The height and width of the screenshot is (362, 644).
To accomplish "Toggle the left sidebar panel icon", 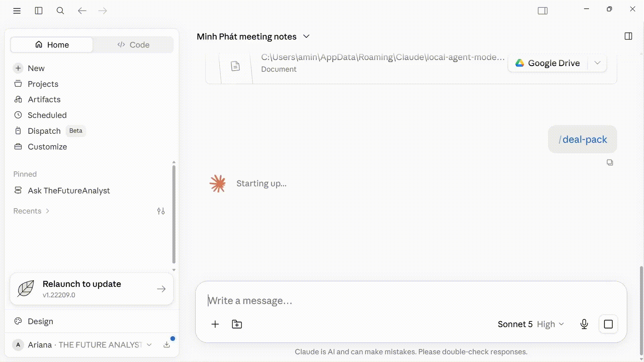I will pos(39,11).
